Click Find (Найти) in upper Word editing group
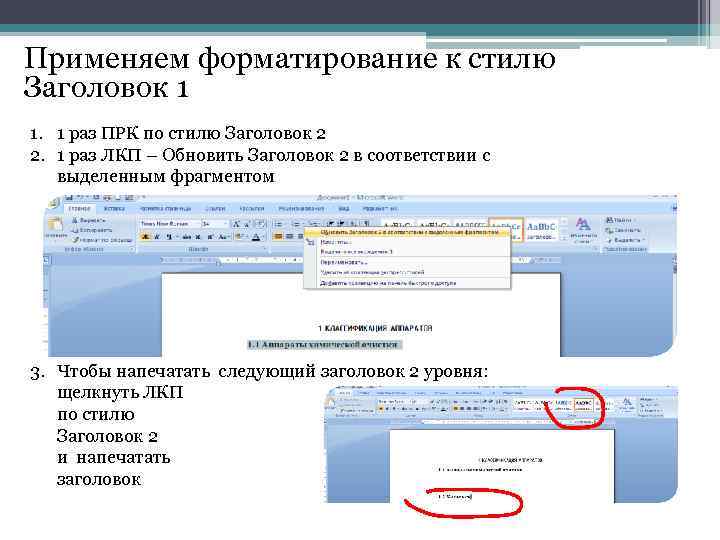This screenshot has height=540, width=720. pos(619,220)
